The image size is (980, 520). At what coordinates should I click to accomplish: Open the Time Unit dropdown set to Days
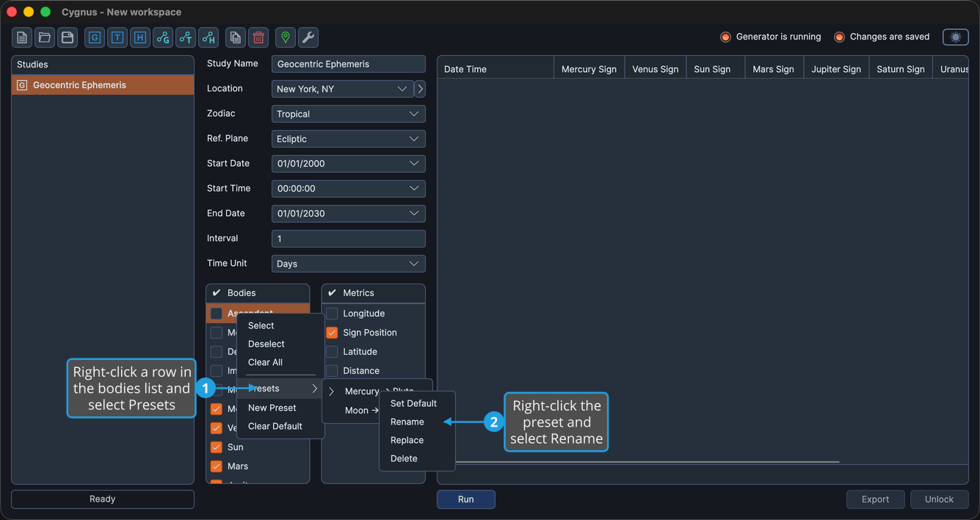pyautogui.click(x=349, y=264)
